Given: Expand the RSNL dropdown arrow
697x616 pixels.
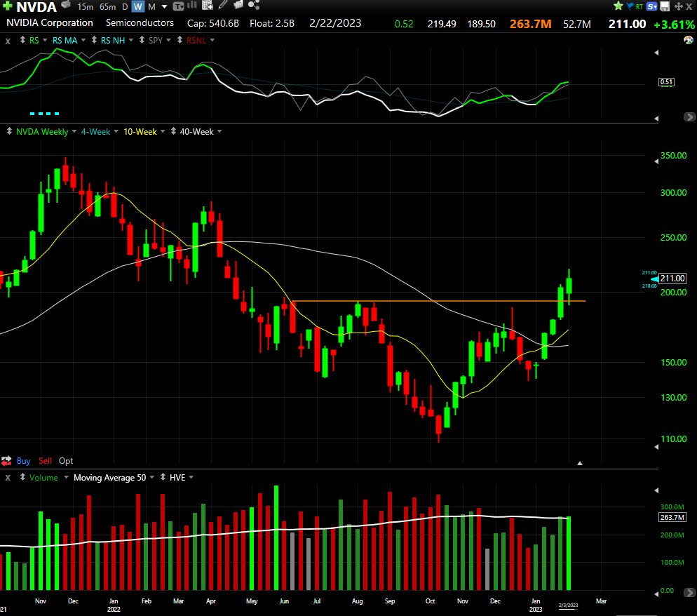Looking at the screenshot, I should 212,41.
